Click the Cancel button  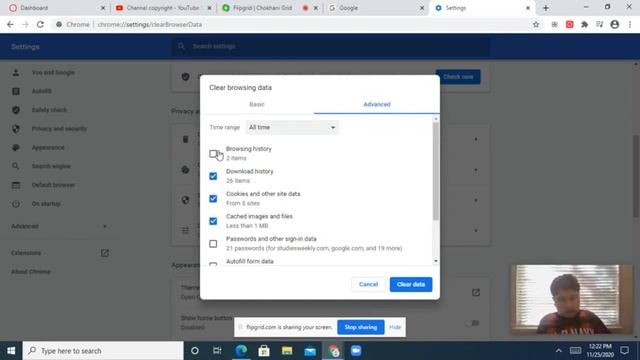[x=368, y=284]
